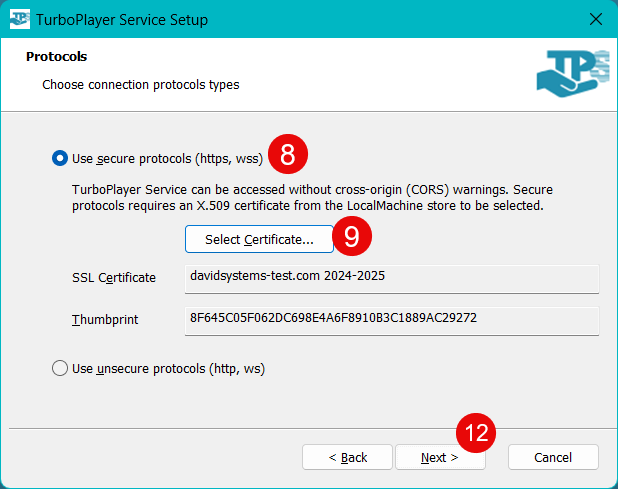Click the bold Protocols heading
Viewport: 618px width, 489px height.
tap(56, 57)
